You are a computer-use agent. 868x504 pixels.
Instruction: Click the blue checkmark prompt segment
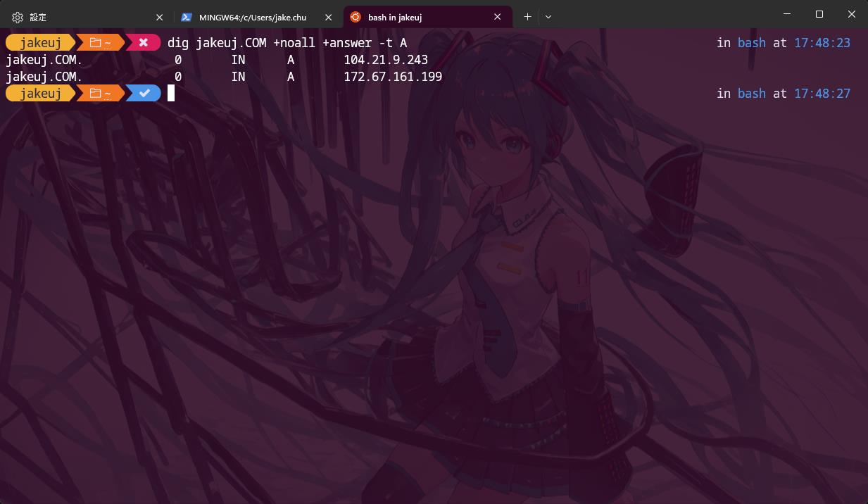coord(144,93)
